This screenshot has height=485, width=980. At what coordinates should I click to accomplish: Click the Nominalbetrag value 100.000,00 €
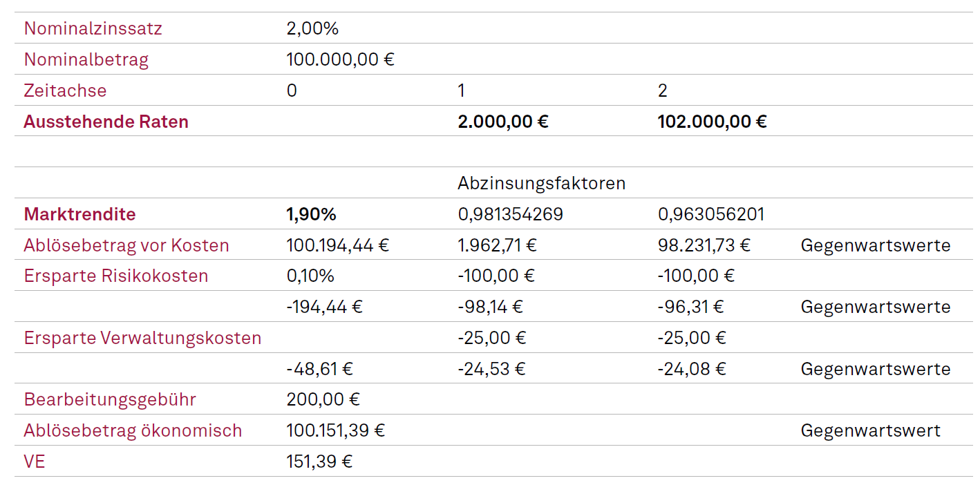[340, 59]
